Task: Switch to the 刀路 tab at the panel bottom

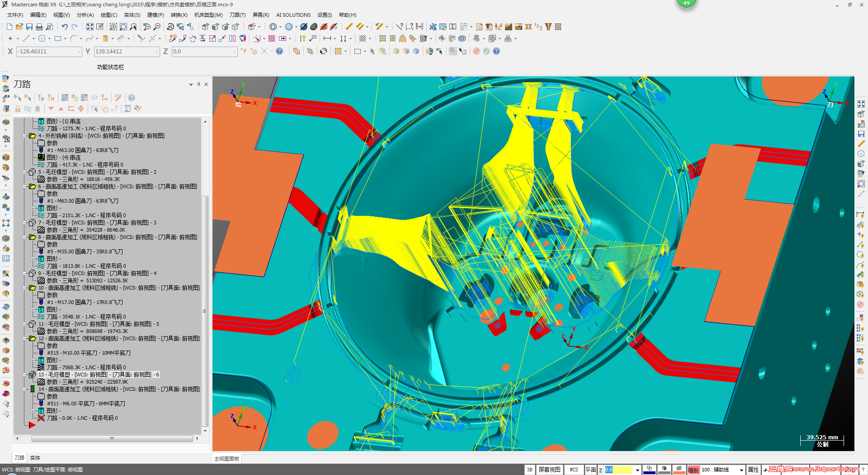Action: pos(19,458)
